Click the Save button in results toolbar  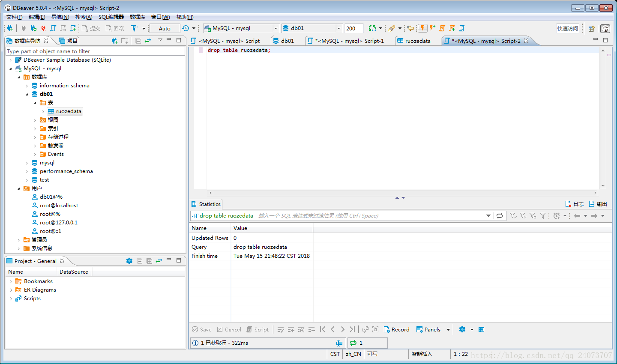click(202, 329)
